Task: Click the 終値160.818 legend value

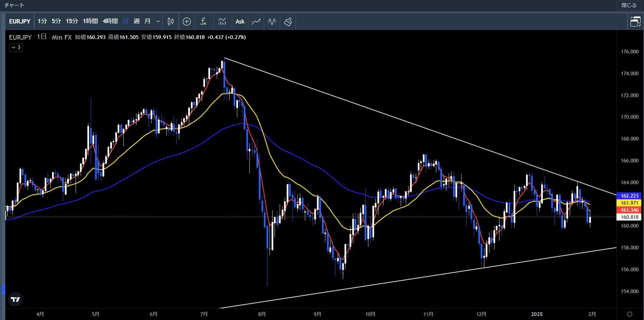Action: tap(189, 37)
